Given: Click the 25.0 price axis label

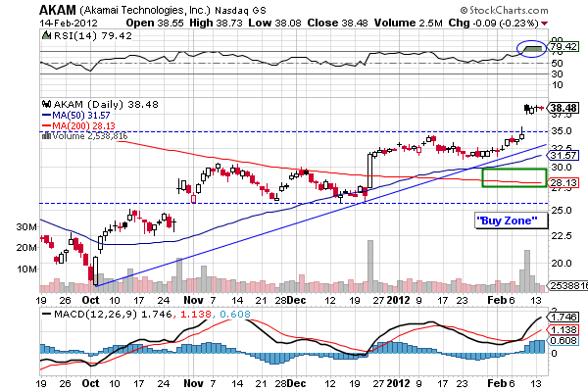Looking at the screenshot, I should [562, 211].
